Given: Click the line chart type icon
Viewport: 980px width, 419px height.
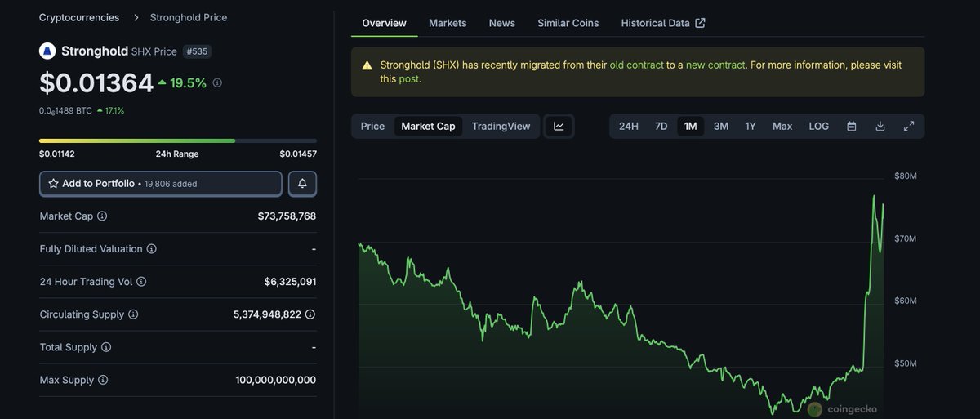Looking at the screenshot, I should 559,126.
